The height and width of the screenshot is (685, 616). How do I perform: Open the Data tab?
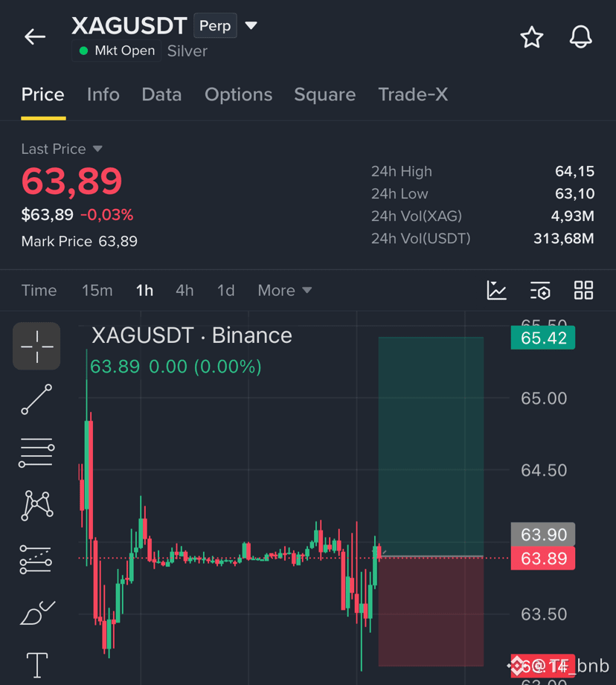[161, 94]
